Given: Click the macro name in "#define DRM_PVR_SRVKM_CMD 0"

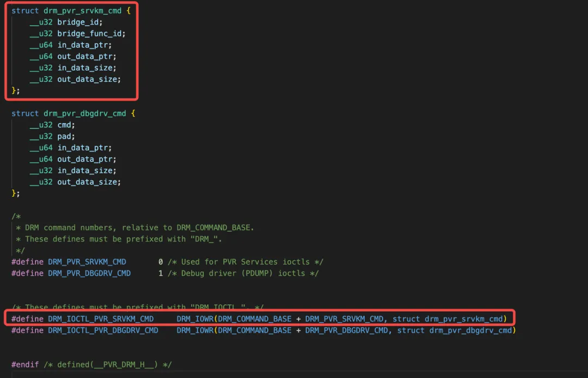Looking at the screenshot, I should (87, 262).
